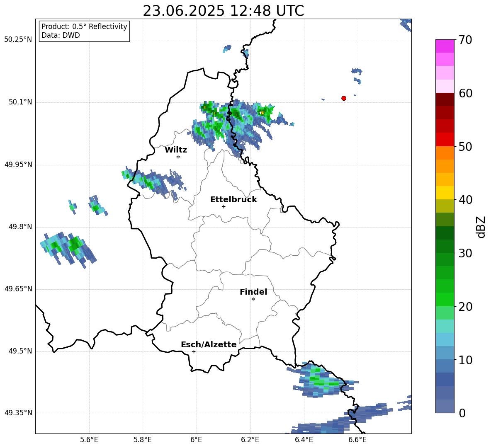This screenshot has height=448, width=491.
Task: Click the cross marker below Esch/Alzette label
Action: click(194, 351)
